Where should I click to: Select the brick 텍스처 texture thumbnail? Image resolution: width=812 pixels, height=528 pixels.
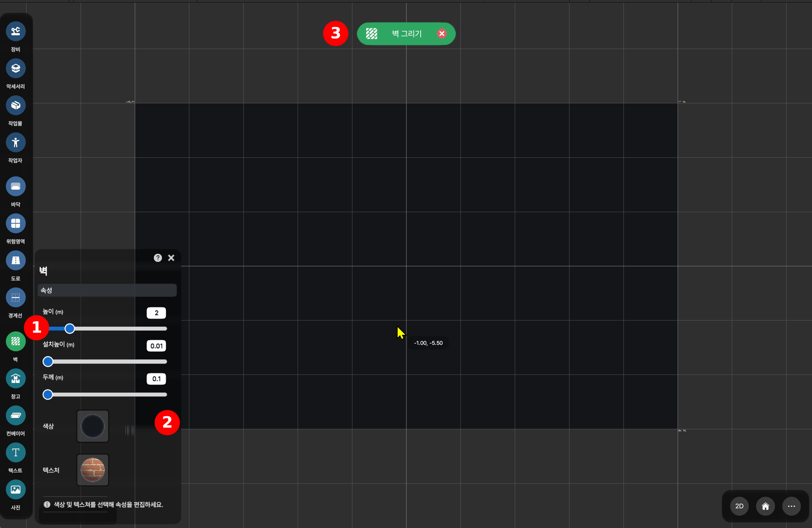93,470
